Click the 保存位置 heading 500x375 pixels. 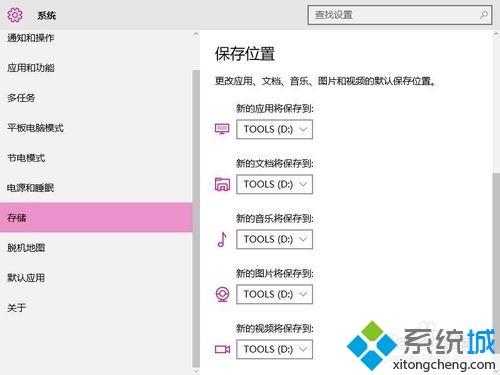click(245, 54)
